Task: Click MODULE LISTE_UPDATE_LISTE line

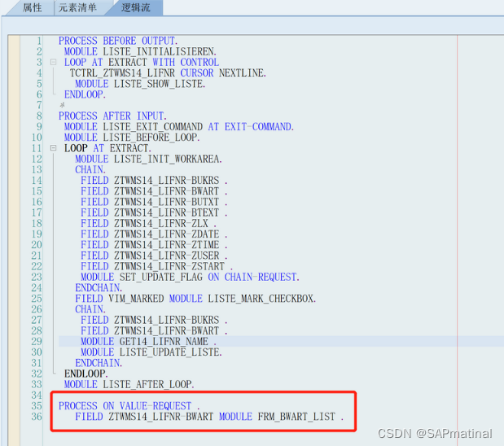Action: (x=151, y=352)
